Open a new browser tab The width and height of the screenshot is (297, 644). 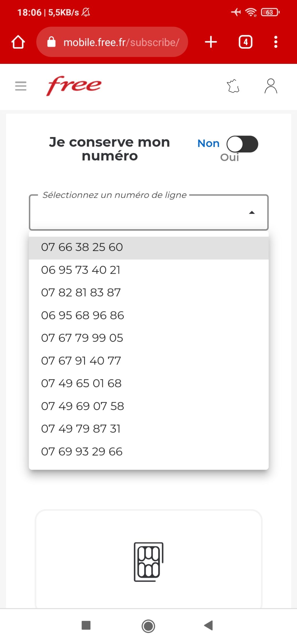point(211,42)
